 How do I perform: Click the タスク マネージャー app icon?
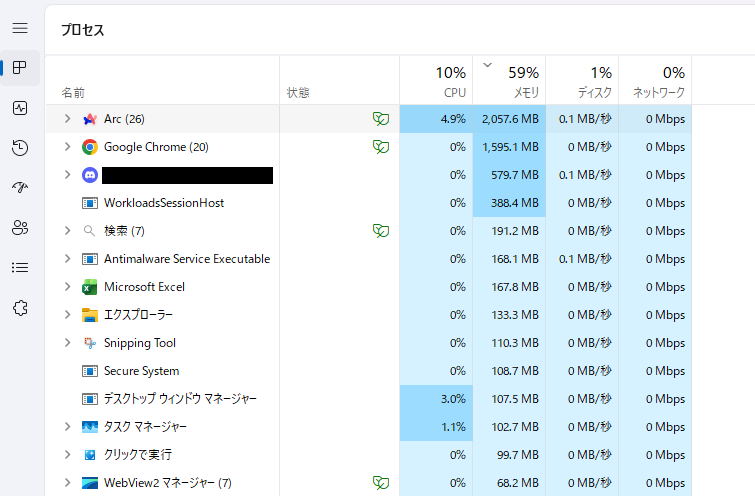click(90, 427)
